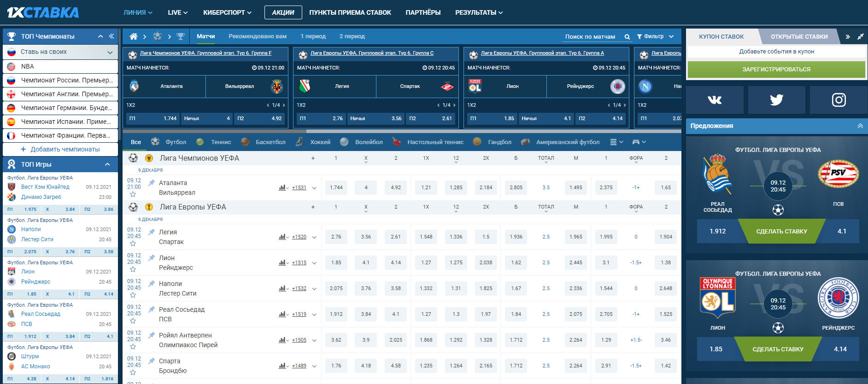Open the ЛИНИЯ dropdown menu
Viewport: 868px width, 384px height.
(138, 12)
